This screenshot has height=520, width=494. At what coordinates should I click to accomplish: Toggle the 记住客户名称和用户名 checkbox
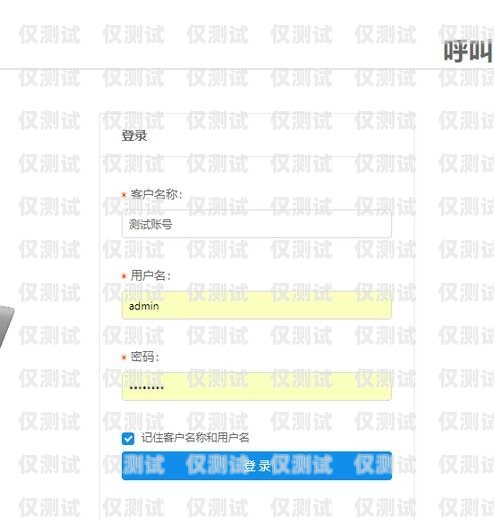128,438
